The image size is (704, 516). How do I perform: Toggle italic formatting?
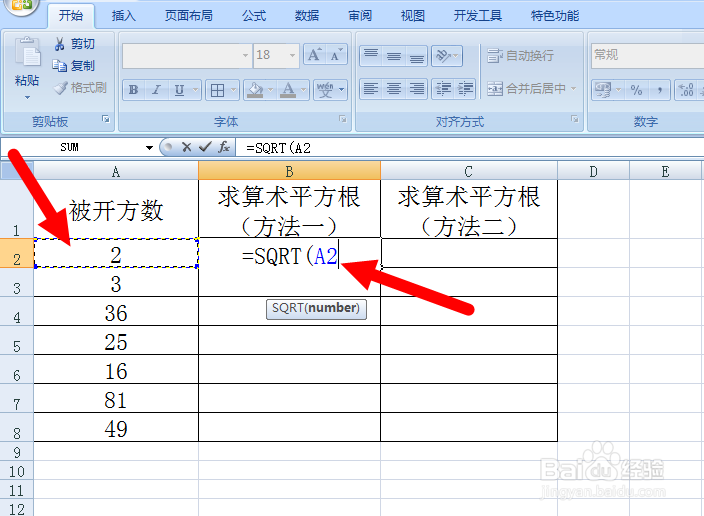click(x=156, y=90)
